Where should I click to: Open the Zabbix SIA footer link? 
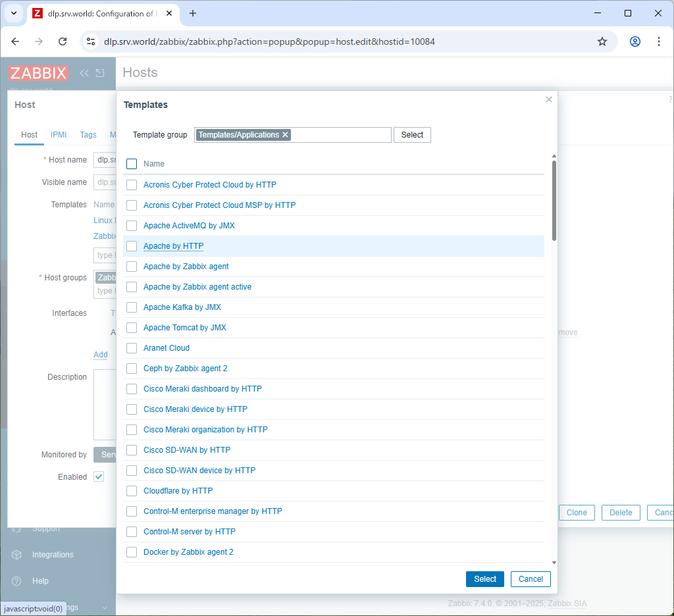click(x=567, y=603)
